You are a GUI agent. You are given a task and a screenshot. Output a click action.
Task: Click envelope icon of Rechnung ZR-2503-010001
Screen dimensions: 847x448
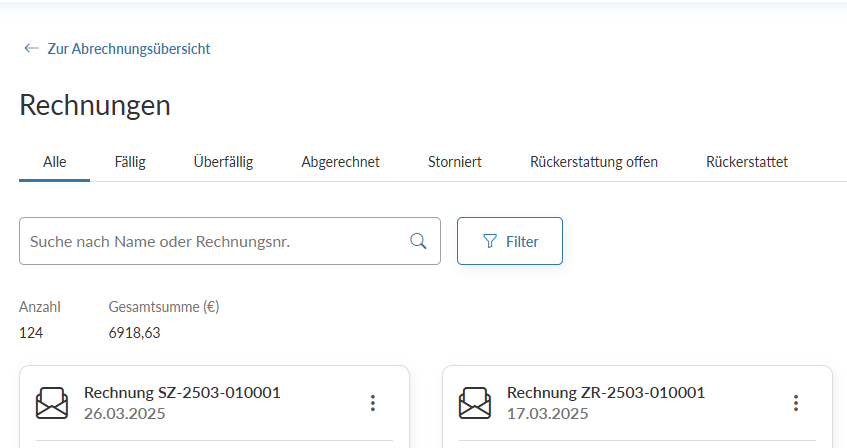[x=475, y=403]
